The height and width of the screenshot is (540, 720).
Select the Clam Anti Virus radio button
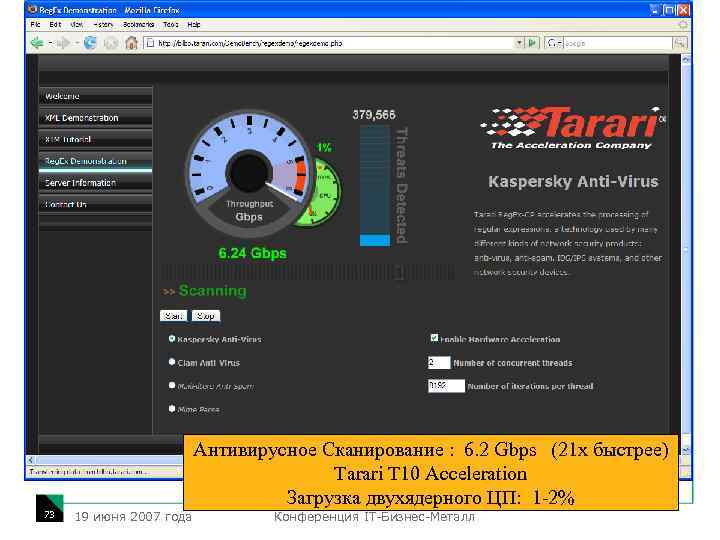(x=172, y=362)
